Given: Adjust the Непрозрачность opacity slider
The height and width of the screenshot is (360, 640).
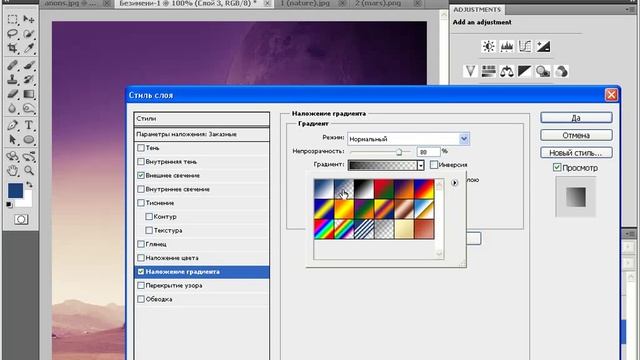Looking at the screenshot, I should point(399,152).
